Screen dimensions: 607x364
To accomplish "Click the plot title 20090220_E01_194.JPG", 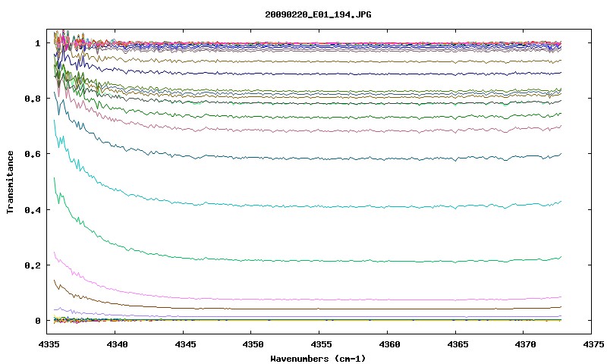I will pos(318,14).
